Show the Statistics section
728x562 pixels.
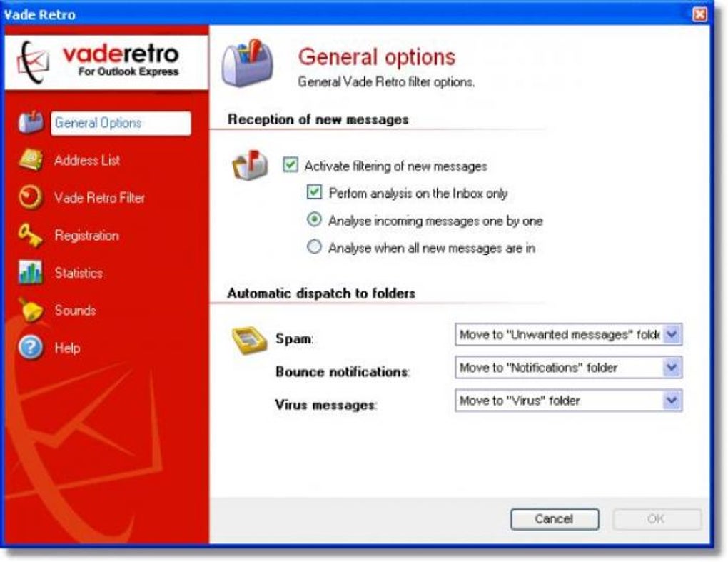pyautogui.click(x=79, y=273)
